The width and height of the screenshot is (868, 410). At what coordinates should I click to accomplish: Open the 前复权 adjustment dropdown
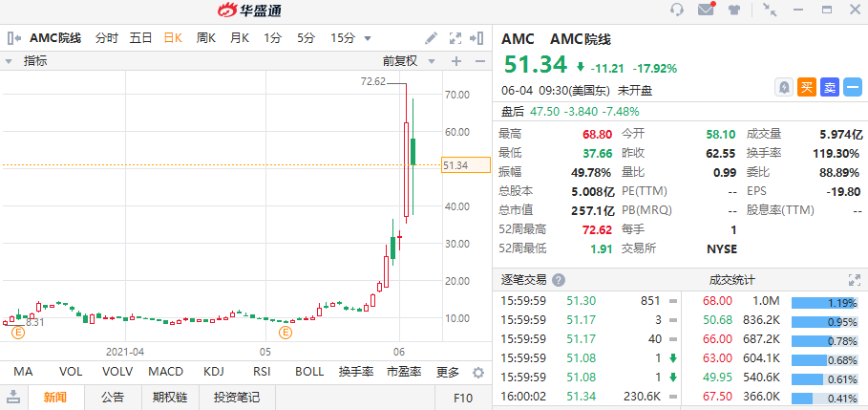409,61
